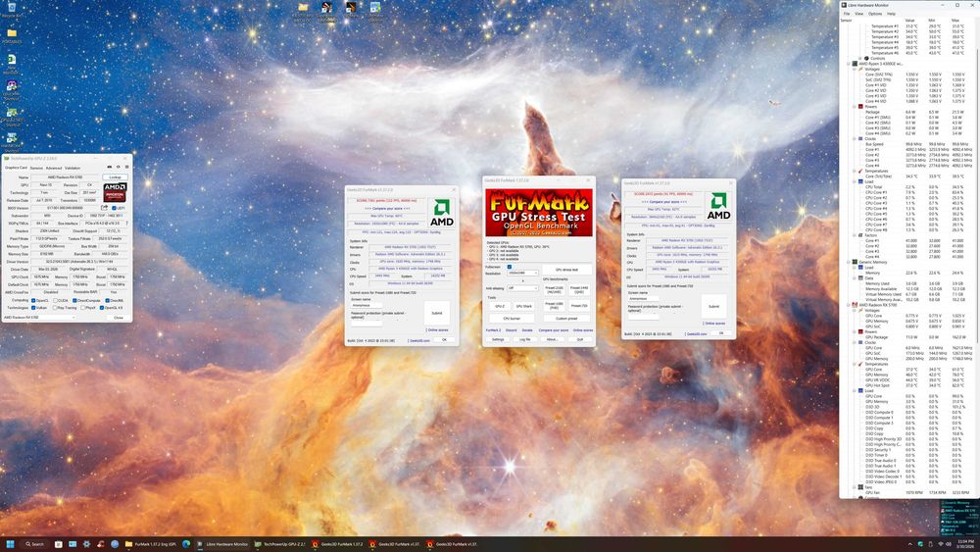Click the Lookup button in GPU-Z
Viewport: 980px width, 552px height.
click(115, 177)
